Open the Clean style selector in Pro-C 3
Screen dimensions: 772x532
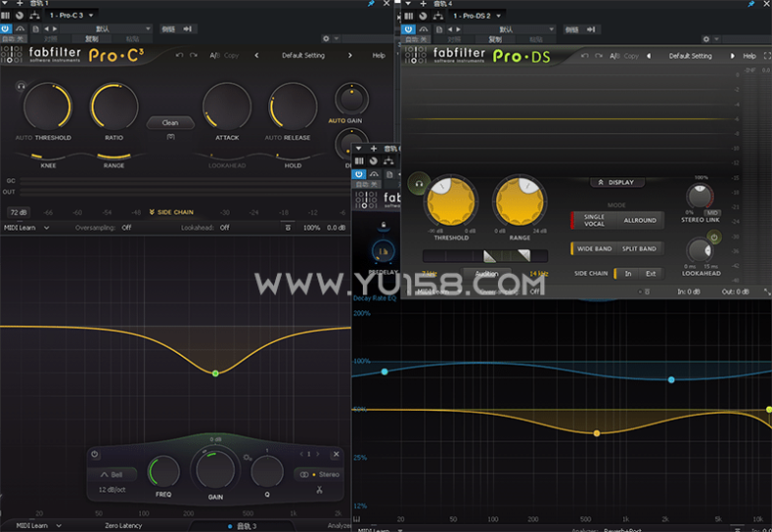(171, 122)
